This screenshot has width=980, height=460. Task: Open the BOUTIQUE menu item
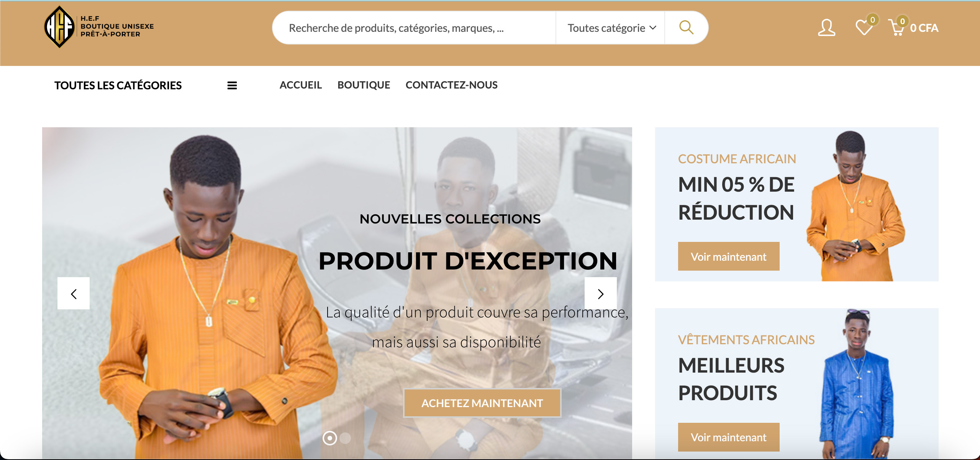[x=364, y=85]
